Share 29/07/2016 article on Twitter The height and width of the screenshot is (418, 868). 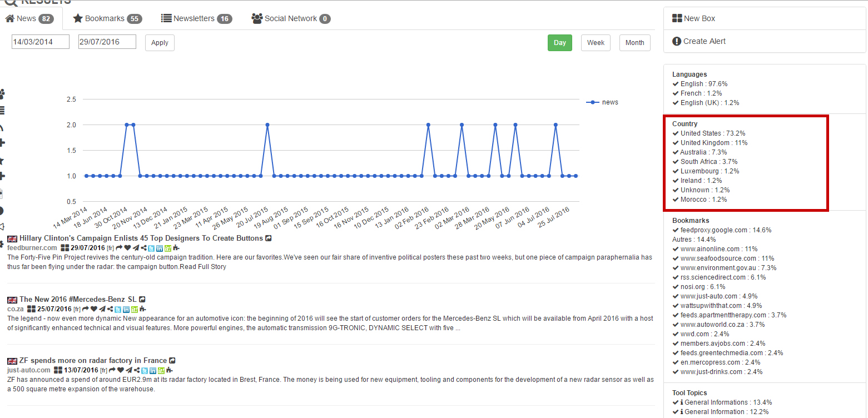(x=151, y=248)
